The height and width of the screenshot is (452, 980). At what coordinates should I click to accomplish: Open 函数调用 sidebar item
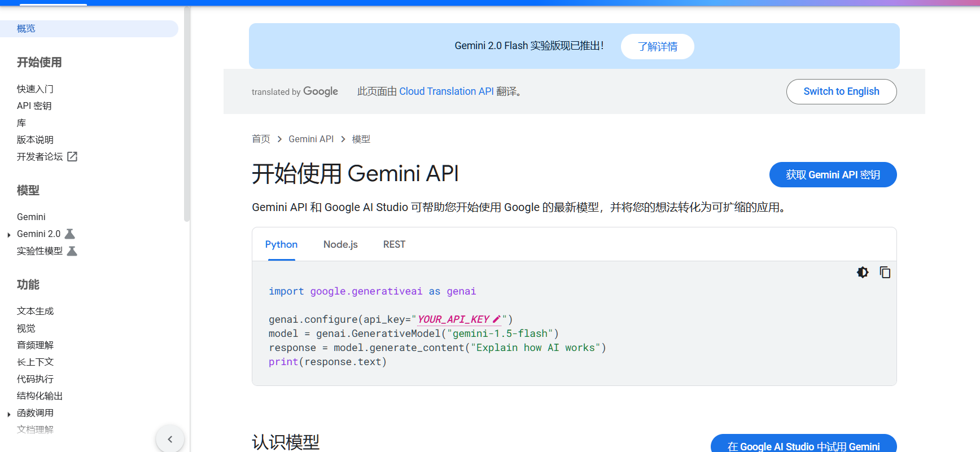click(35, 412)
